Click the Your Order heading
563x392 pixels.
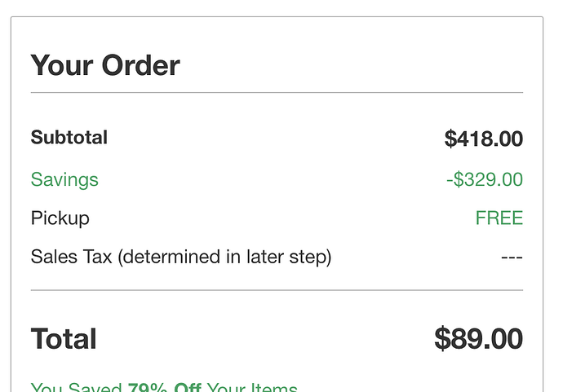[105, 65]
